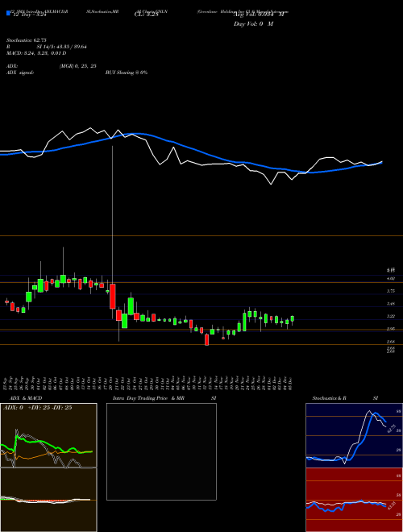Click the 'BUY Slowing @ 0%' signal text
Image resolution: width=403 pixels, height=532 pixels.
click(127, 73)
